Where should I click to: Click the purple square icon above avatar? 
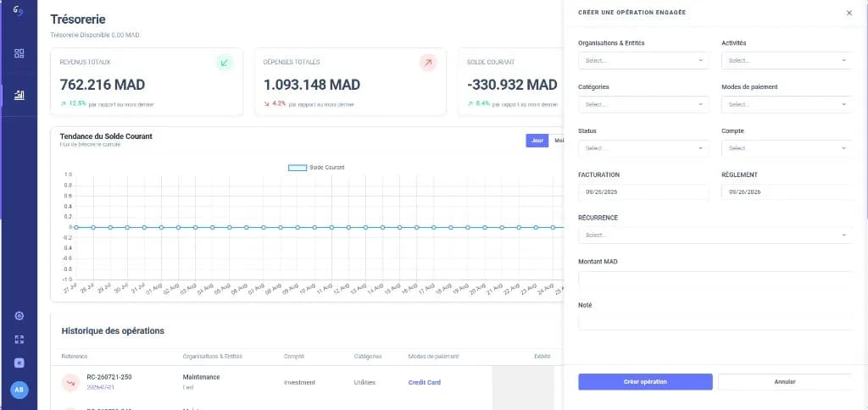19,363
